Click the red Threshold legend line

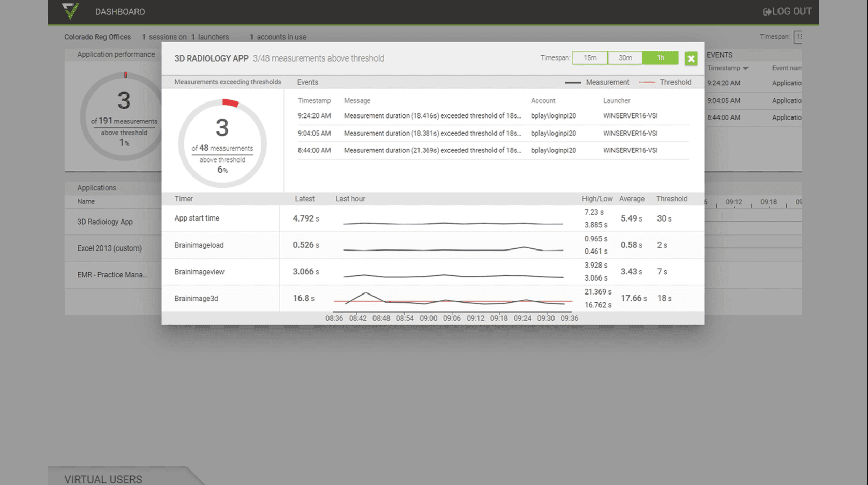coord(647,82)
